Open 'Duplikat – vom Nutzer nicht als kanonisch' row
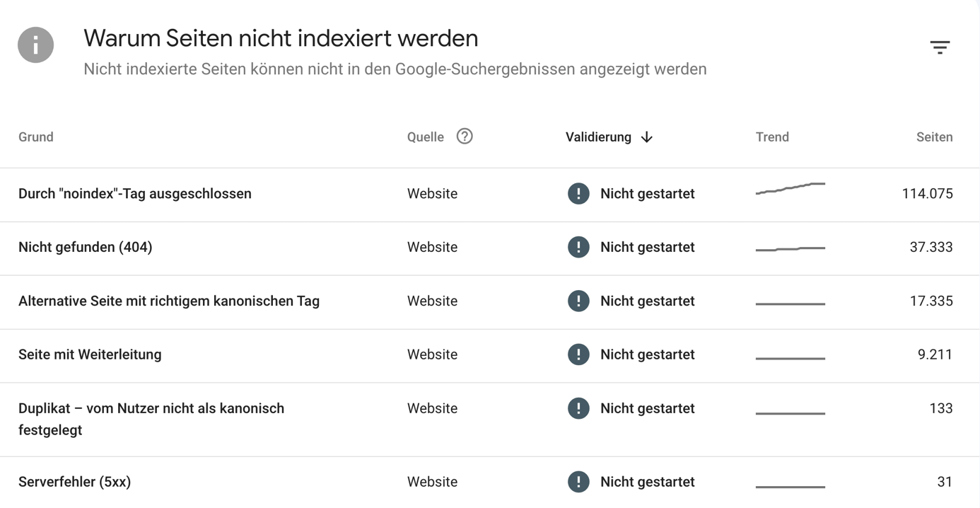Screen dimensions: 980x508 489,420
